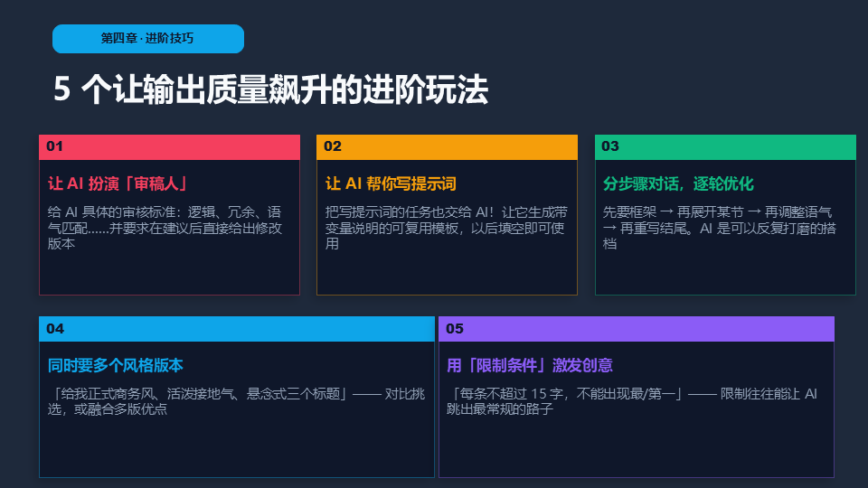Click the 第四章·进阶技巧 chapter badge

(147, 39)
